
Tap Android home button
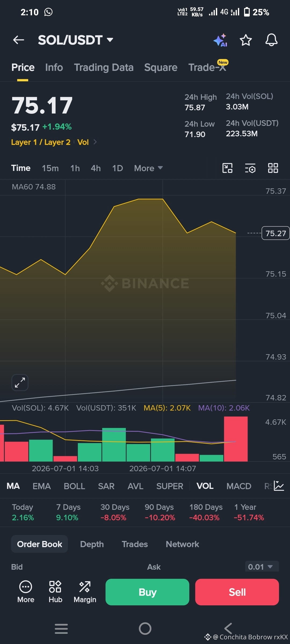(145, 628)
